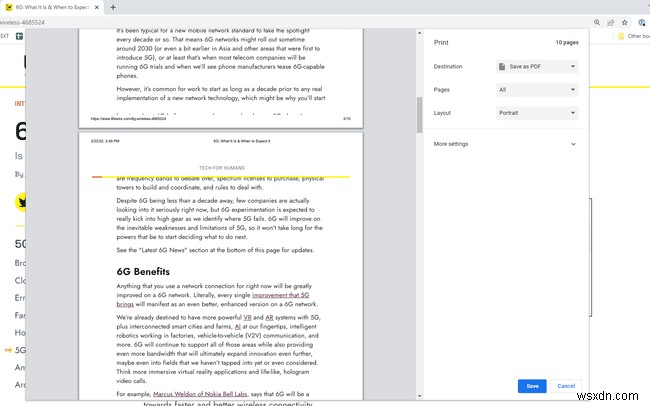The image size is (650, 406).
Task: Click the green bookmark icon in bookmarks bar
Action: [19, 36]
